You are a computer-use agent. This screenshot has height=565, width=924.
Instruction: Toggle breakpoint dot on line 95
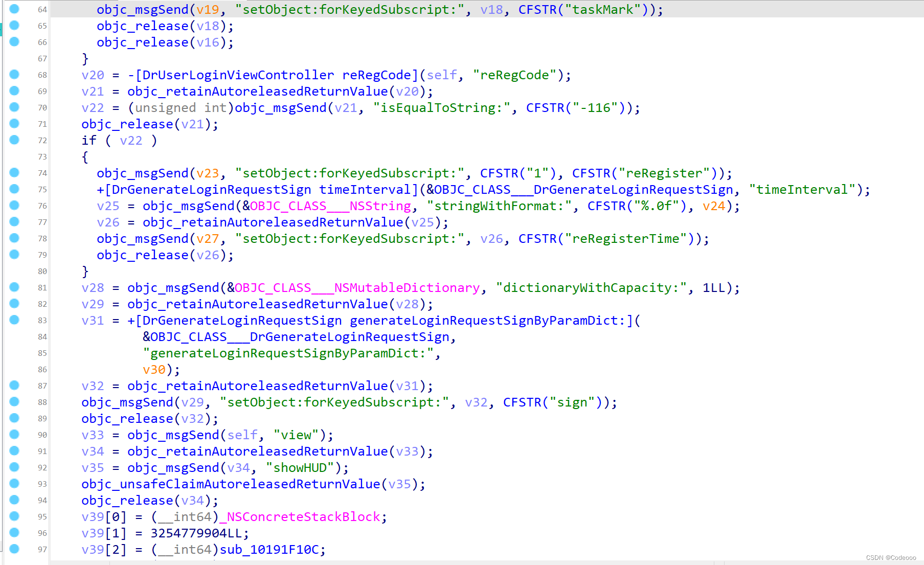click(x=14, y=516)
